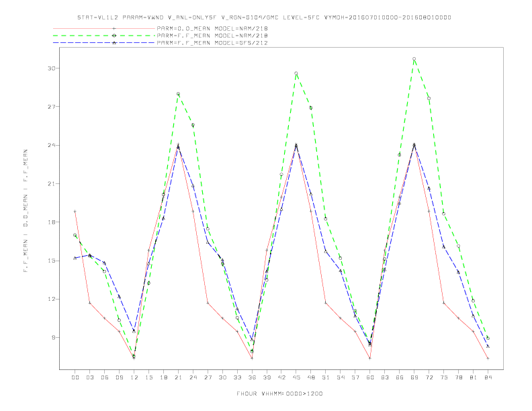The image size is (532, 411).
Task: Click y-axis tick label 15
Action: 51,261
